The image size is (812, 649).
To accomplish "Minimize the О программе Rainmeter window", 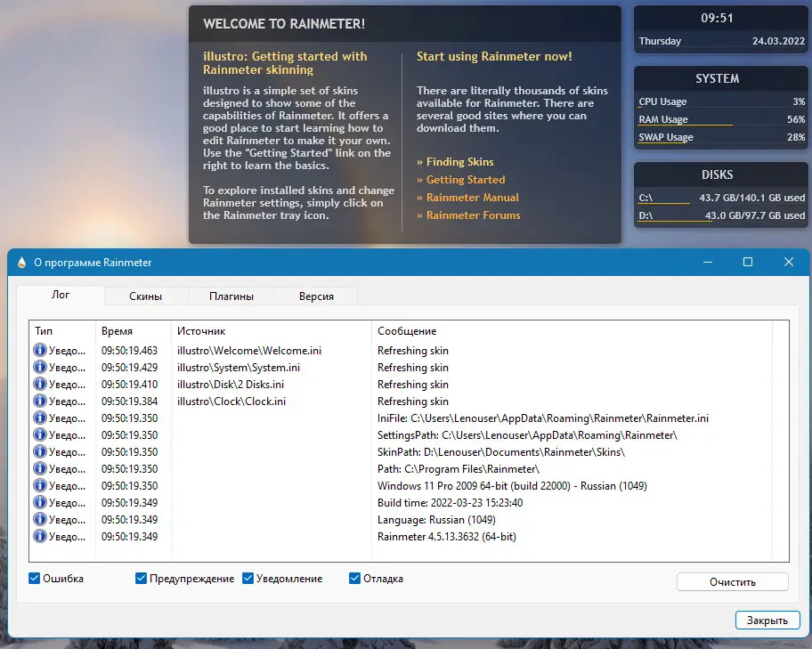I will (708, 262).
